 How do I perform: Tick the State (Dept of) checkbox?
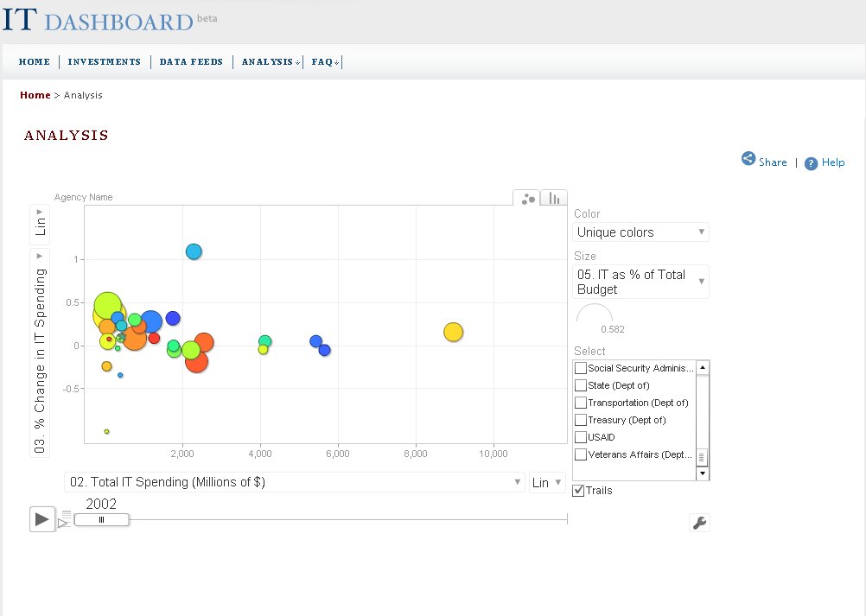coord(581,385)
